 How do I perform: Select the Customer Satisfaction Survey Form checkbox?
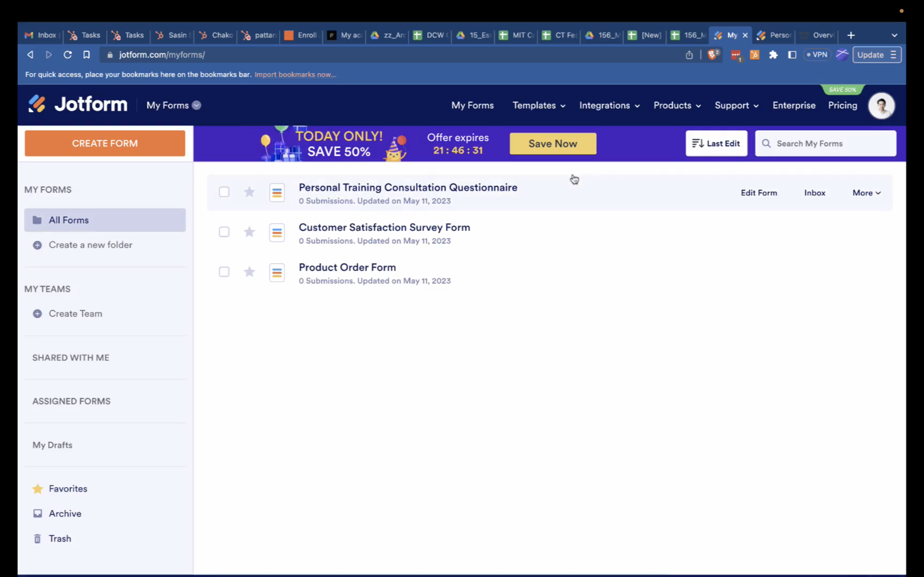(x=224, y=232)
